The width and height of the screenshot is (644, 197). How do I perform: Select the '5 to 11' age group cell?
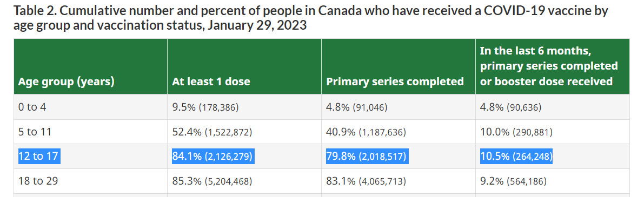[90, 132]
